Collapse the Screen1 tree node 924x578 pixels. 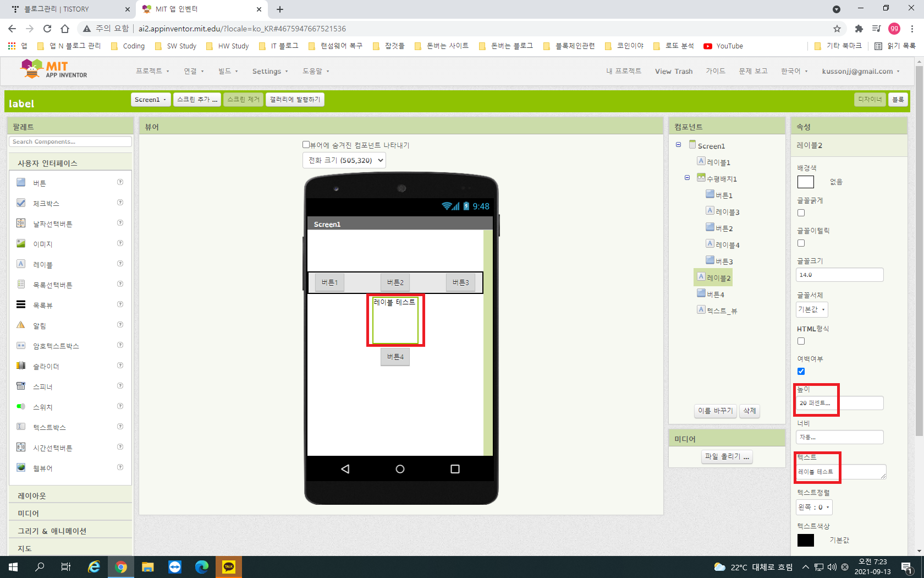pyautogui.click(x=678, y=145)
